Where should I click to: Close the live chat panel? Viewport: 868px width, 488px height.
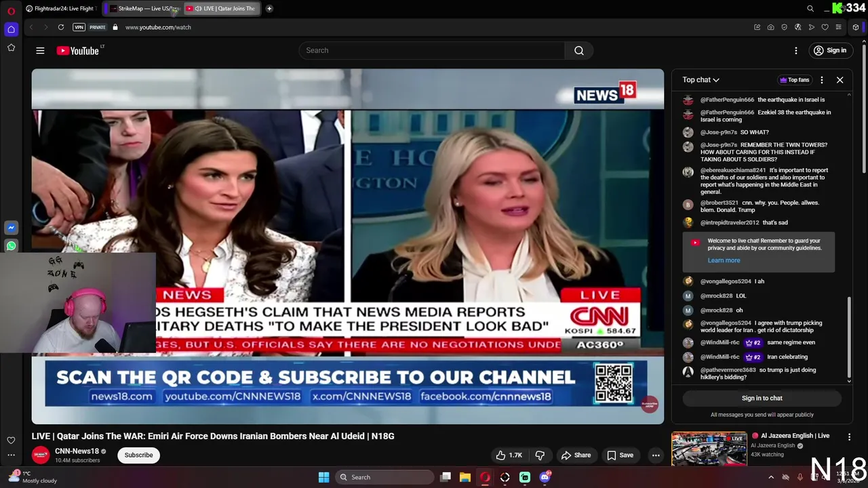840,80
